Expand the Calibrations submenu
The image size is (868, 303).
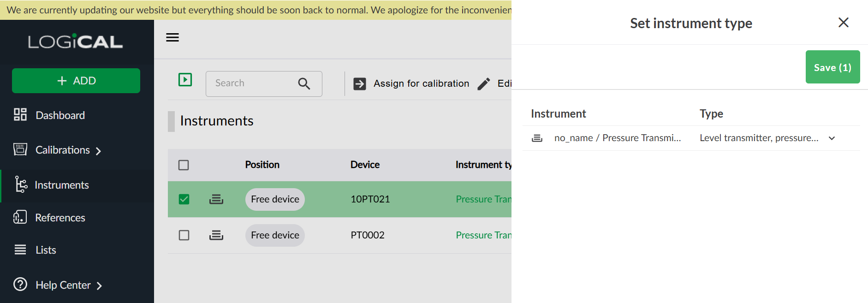click(98, 151)
